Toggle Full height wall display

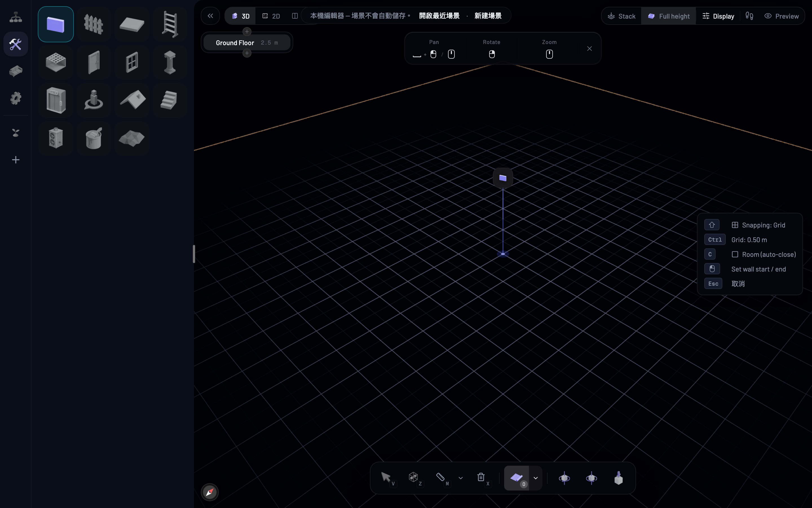(x=668, y=16)
